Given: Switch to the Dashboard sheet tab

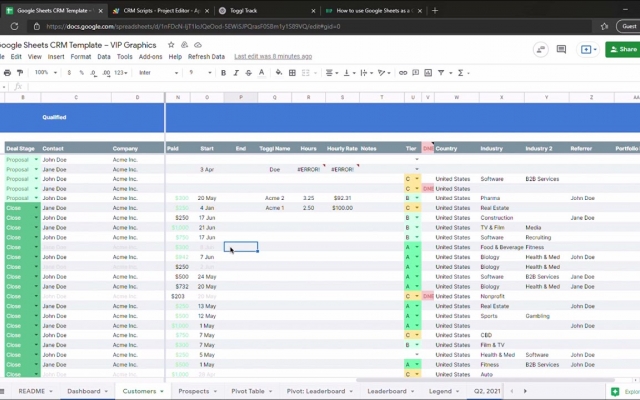Looking at the screenshot, I should [87, 391].
